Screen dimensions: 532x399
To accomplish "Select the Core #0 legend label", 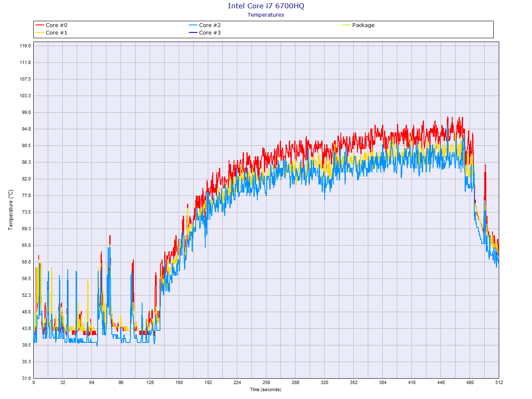I will pos(56,25).
